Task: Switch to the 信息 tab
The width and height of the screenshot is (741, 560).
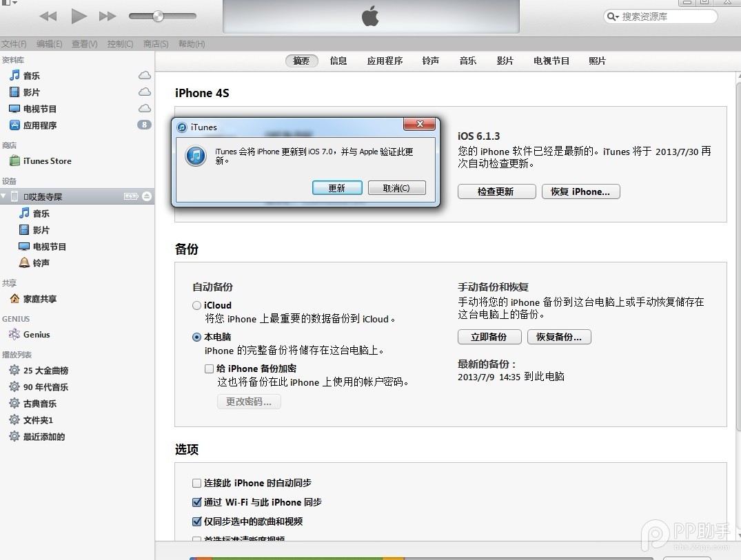Action: coord(338,61)
